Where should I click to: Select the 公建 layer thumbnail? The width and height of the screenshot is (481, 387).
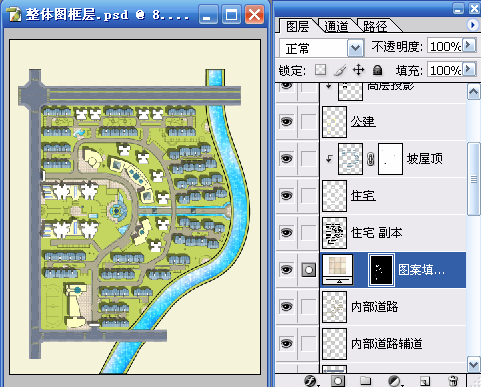[x=334, y=122]
